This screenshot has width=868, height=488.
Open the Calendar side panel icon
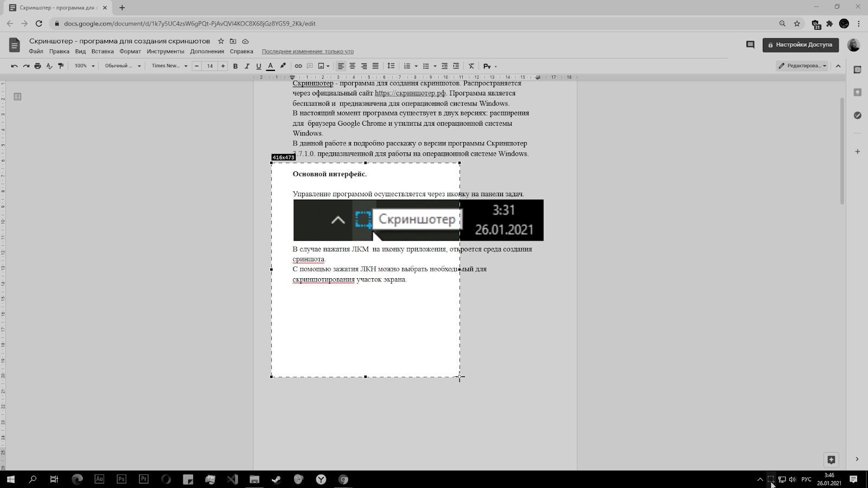[857, 69]
